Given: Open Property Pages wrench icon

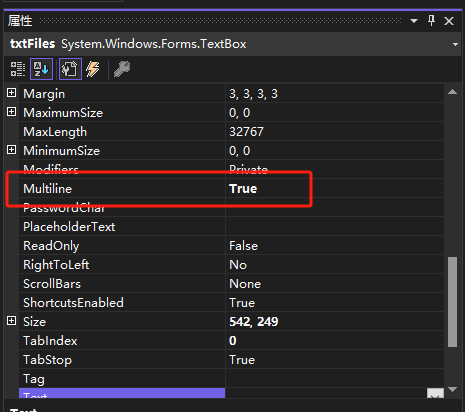Looking at the screenshot, I should [122, 69].
